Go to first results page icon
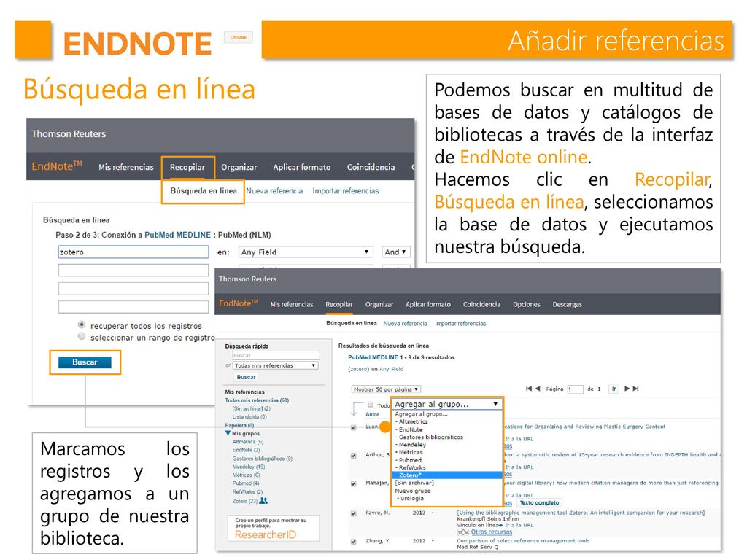Screen dimensions: 747x560 coord(529,389)
